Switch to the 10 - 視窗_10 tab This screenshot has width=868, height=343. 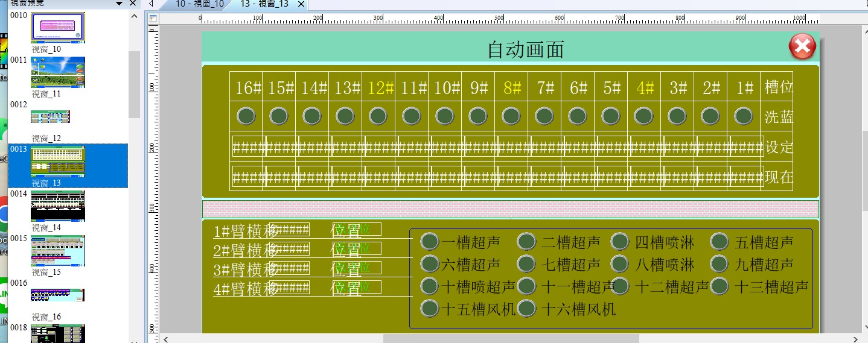pos(199,4)
